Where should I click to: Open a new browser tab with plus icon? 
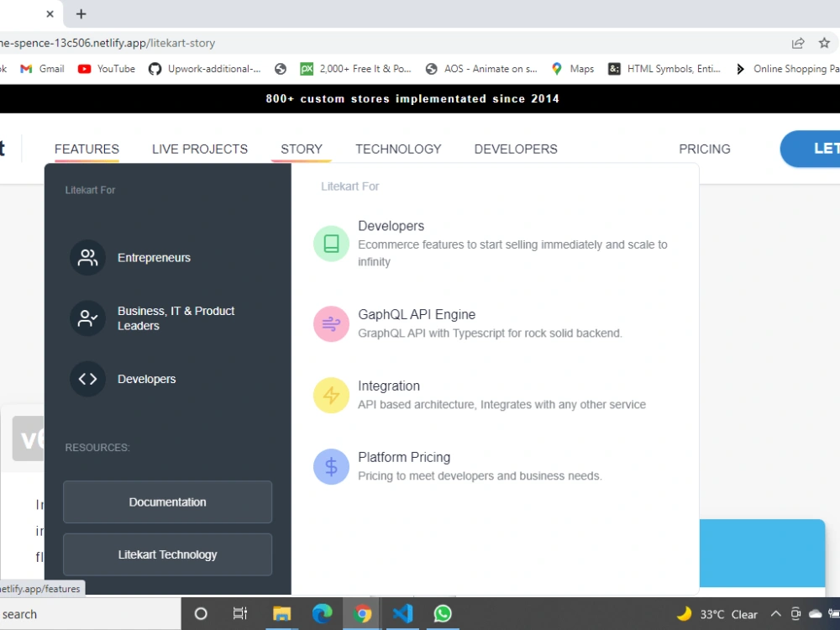coord(81,14)
